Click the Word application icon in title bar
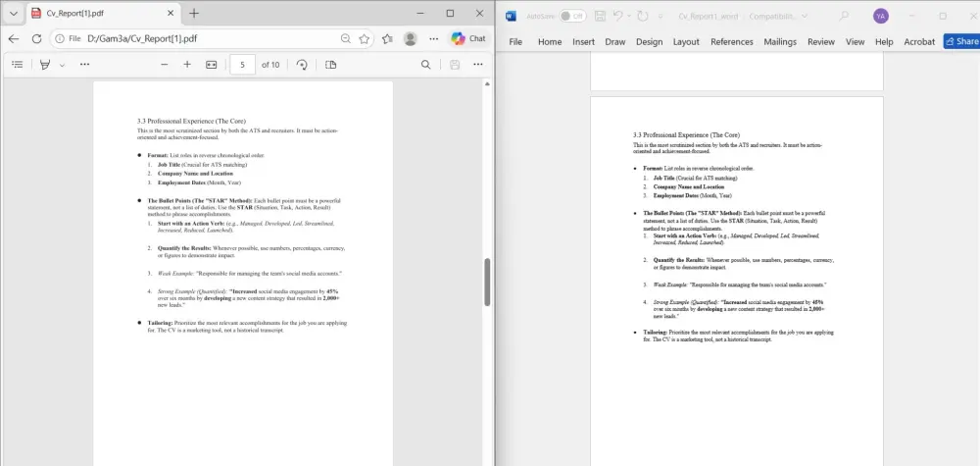This screenshot has width=980, height=466. [511, 16]
